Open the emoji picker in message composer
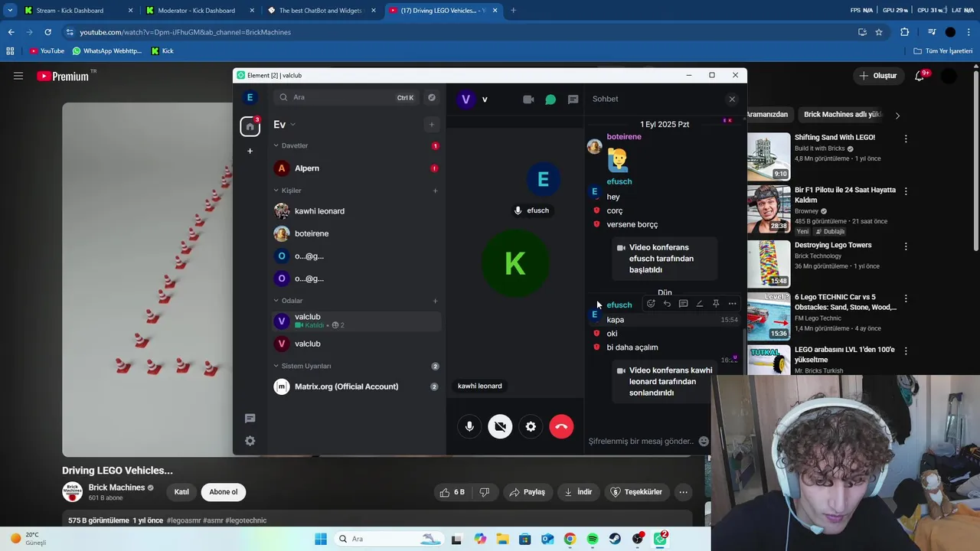The width and height of the screenshot is (980, 551). tap(704, 441)
